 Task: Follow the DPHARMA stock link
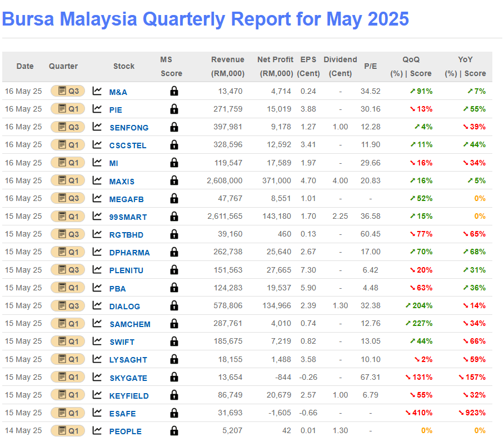pyautogui.click(x=129, y=253)
